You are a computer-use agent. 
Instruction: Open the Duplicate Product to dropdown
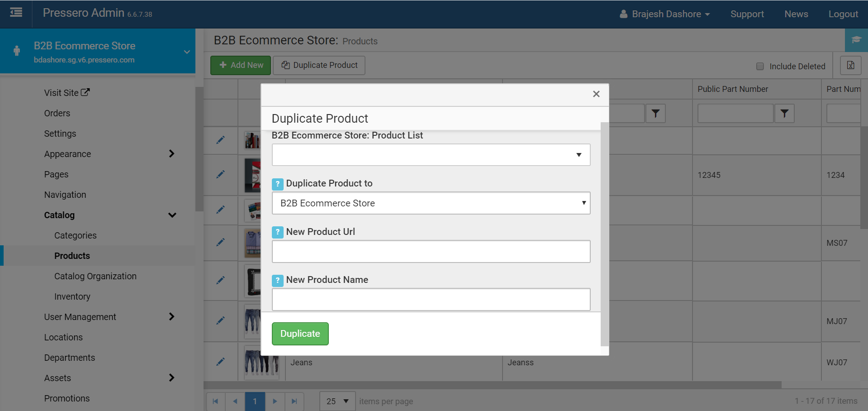tap(431, 203)
